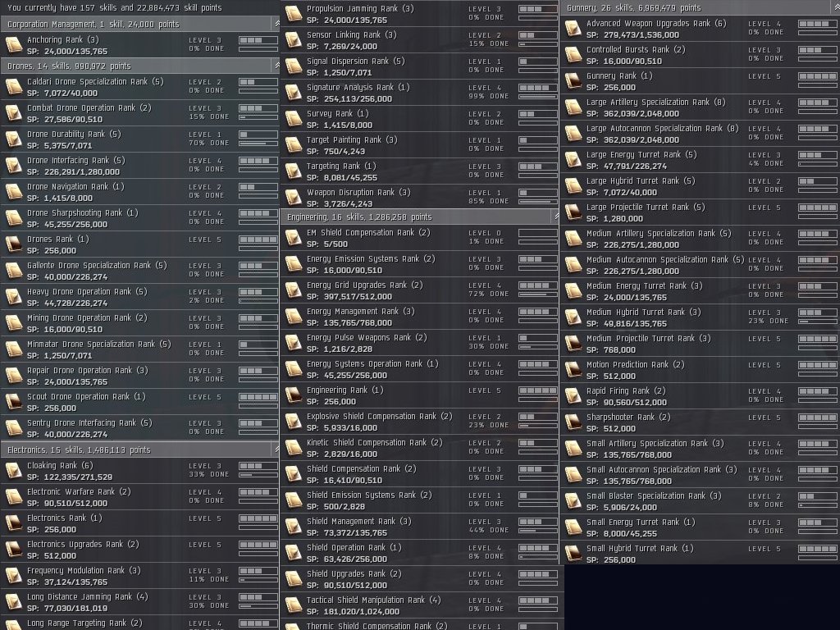
Task: Click the Sharpshooter skill book icon
Action: pyautogui.click(x=573, y=422)
